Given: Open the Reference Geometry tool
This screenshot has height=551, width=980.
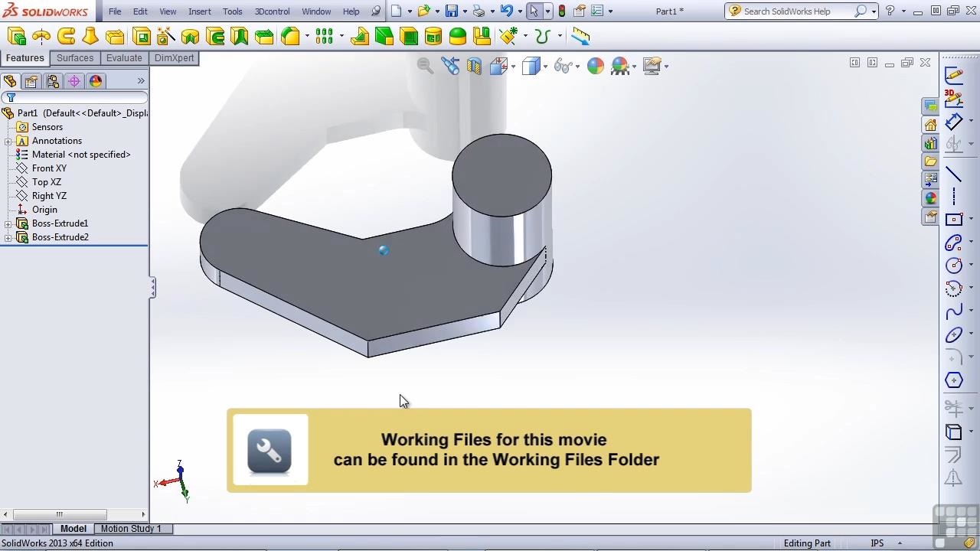Looking at the screenshot, I should pyautogui.click(x=508, y=36).
